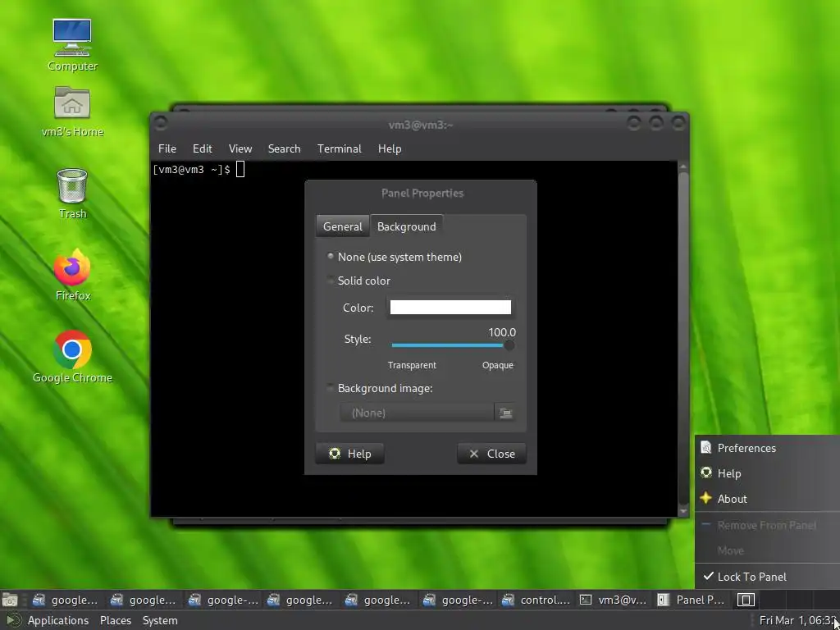
Task: Open the terminal Edit menu
Action: pyautogui.click(x=203, y=148)
